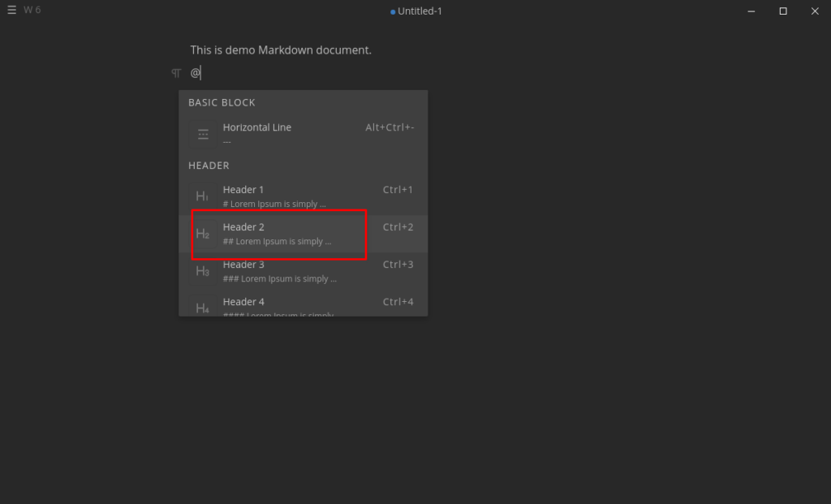Click the H₁ icon for Header 1
Viewport: 831px width, 504px height.
click(x=202, y=195)
